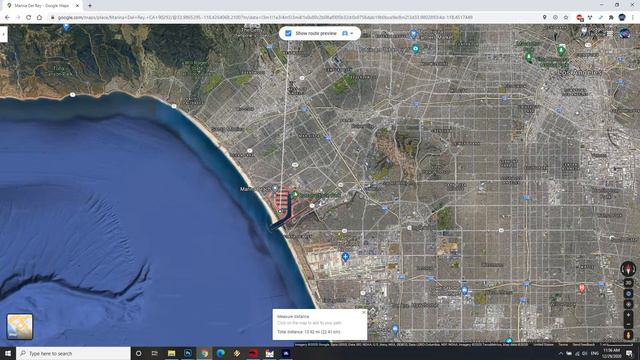Open the Extensions puzzle piece menu
Image resolution: width=640 pixels, height=360 pixels.
[x=611, y=18]
